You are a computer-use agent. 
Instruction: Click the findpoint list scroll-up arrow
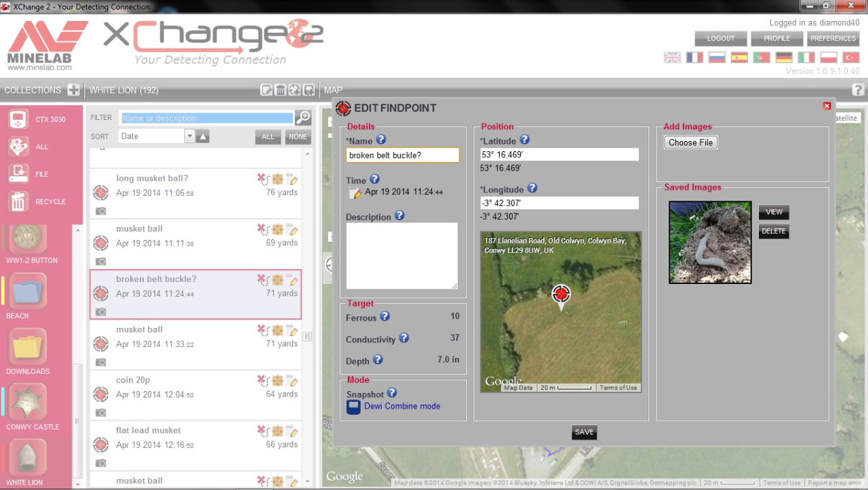click(x=308, y=155)
